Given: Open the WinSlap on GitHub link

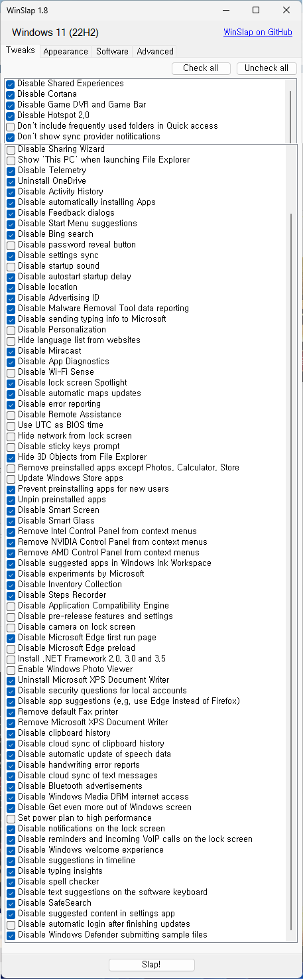Looking at the screenshot, I should (258, 32).
